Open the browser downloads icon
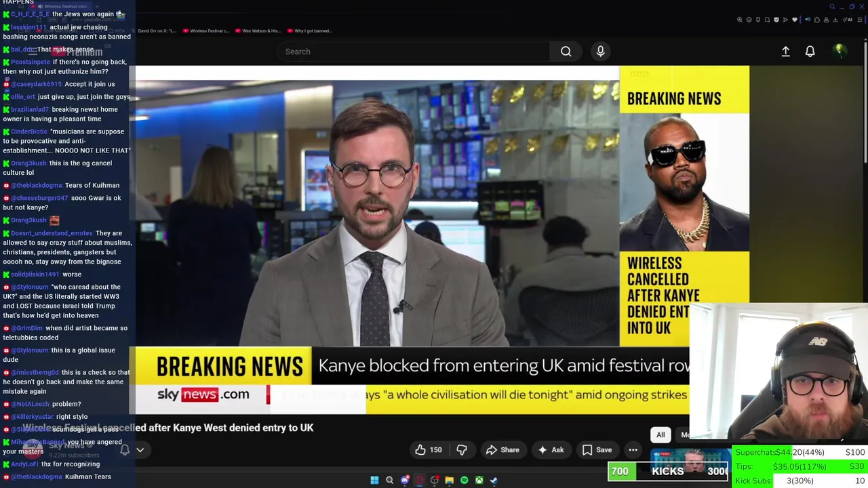The width and height of the screenshot is (868, 488). pyautogui.click(x=835, y=20)
